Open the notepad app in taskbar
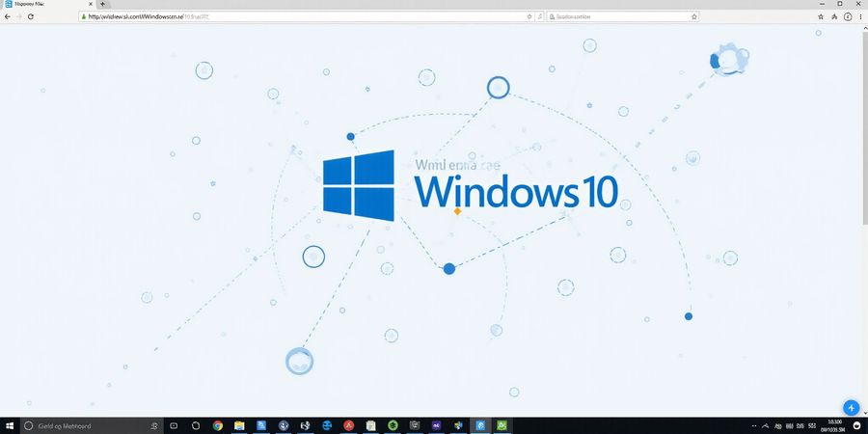868x434 pixels. click(371, 425)
